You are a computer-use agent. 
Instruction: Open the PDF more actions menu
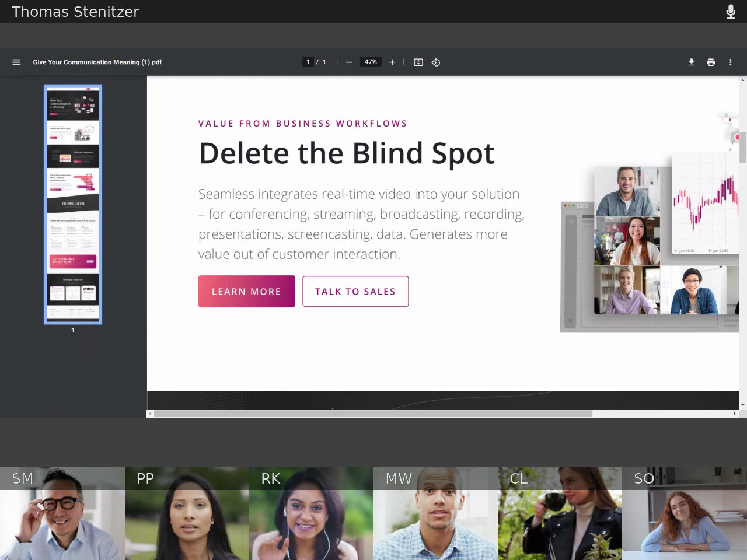click(x=730, y=62)
